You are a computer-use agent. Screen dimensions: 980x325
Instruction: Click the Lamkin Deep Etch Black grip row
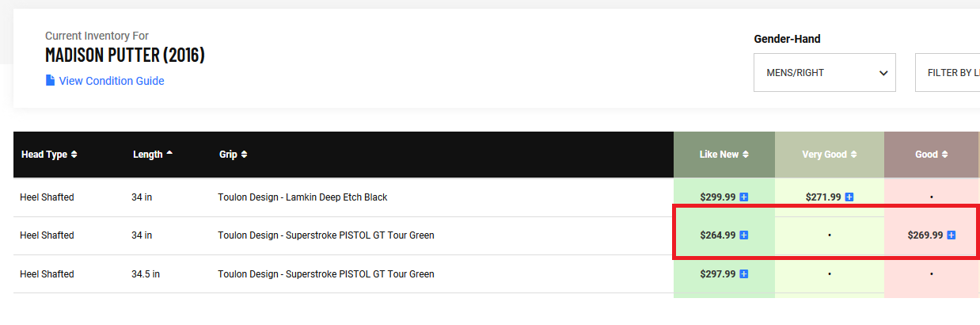[x=302, y=197]
